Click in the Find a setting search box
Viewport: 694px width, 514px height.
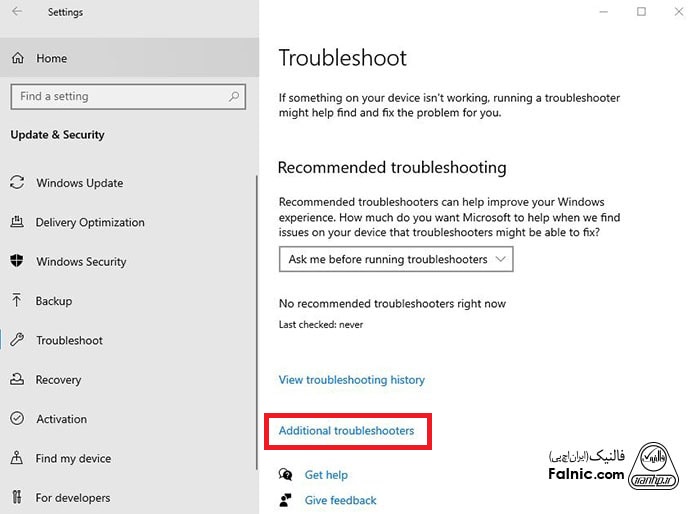120,97
